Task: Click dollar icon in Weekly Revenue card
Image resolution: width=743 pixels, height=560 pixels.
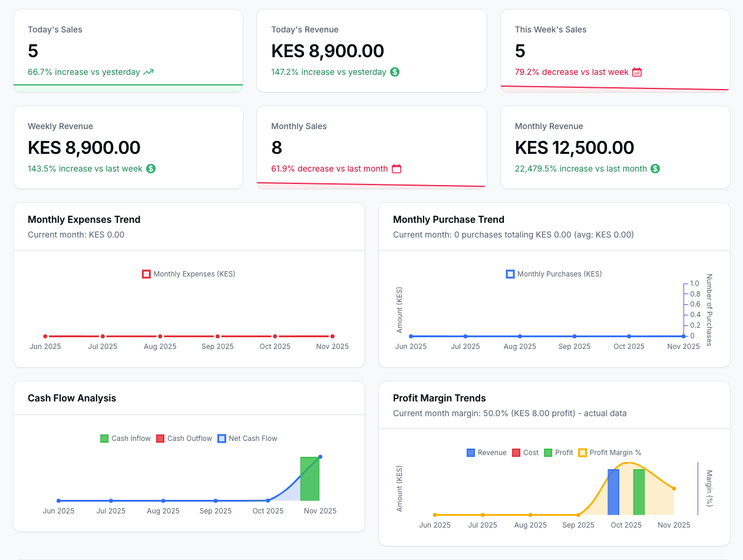Action: pos(151,169)
